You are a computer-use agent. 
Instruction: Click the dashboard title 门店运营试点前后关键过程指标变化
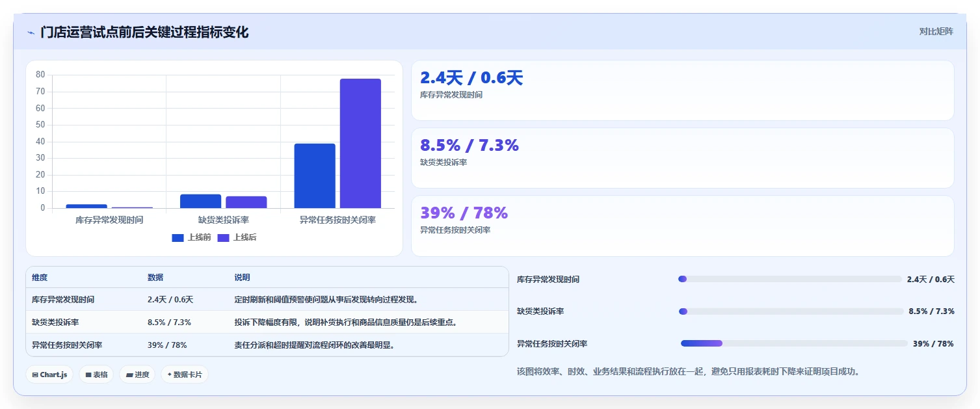click(x=144, y=32)
